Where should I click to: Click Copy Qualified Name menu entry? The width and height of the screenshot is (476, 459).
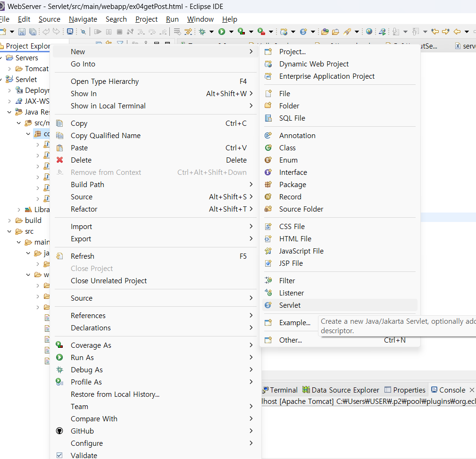[x=156, y=136]
